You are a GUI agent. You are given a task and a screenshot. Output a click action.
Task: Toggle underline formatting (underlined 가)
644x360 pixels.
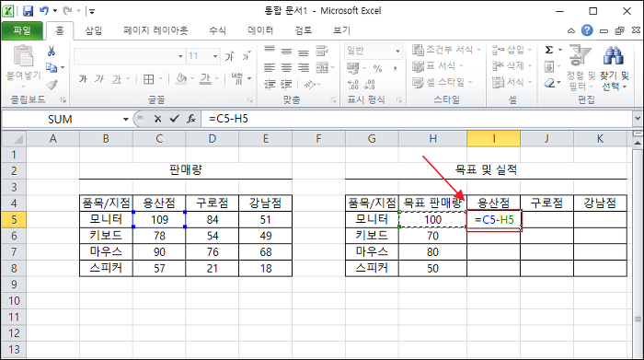coord(117,78)
